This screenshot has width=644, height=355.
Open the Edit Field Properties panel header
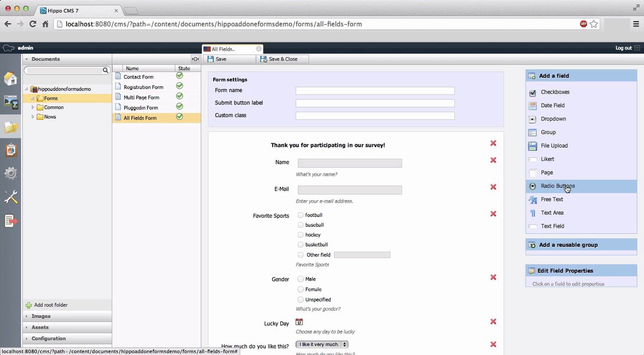point(581,271)
